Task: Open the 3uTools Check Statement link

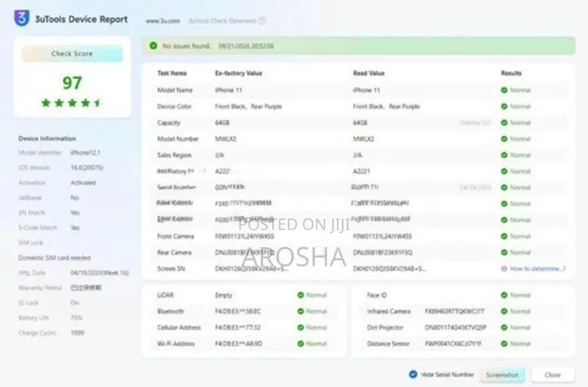Action: point(222,21)
